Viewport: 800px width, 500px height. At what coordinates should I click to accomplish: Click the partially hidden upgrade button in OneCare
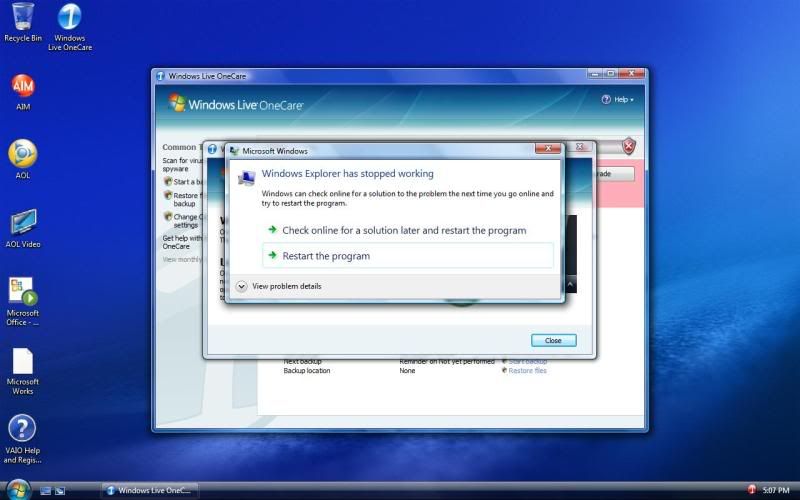pyautogui.click(x=615, y=173)
